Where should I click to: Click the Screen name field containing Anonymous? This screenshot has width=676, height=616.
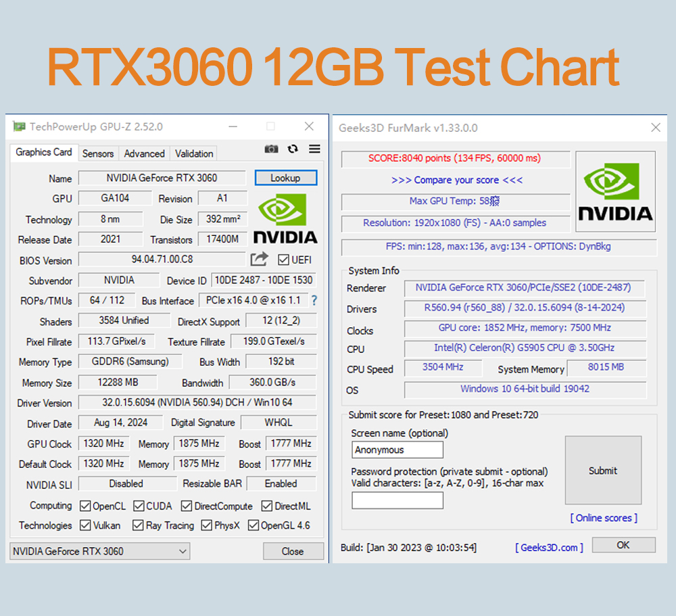(x=397, y=450)
